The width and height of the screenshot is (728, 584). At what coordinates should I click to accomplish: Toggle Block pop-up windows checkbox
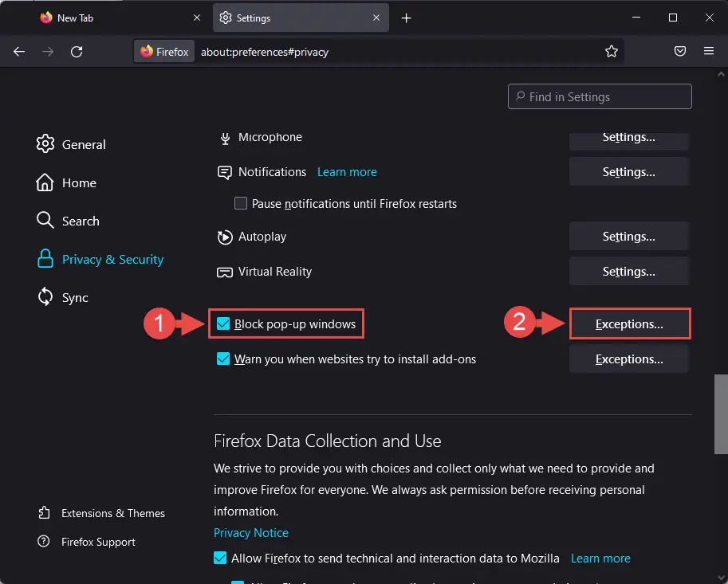(223, 323)
